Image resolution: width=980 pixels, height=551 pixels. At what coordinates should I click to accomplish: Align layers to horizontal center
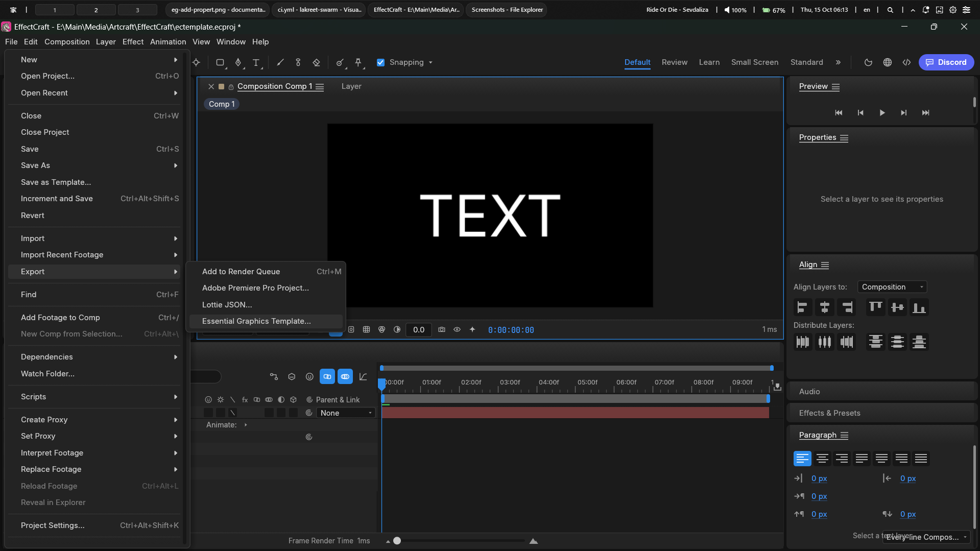click(824, 307)
